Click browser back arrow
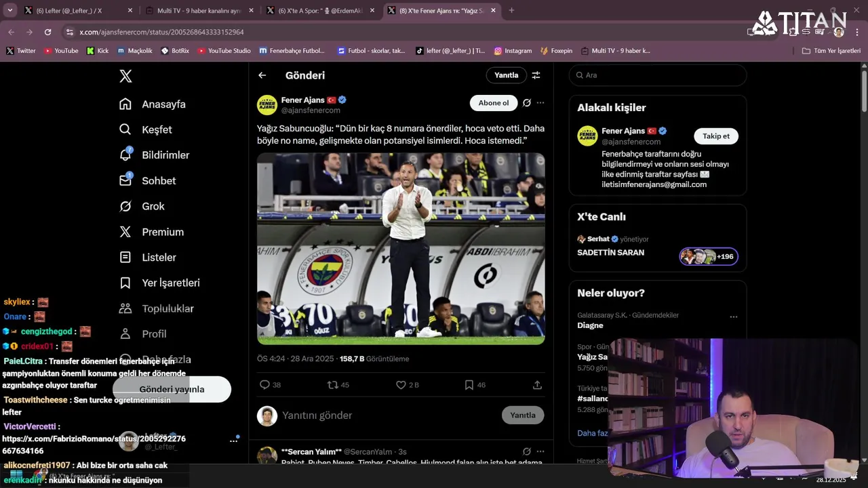The image size is (868, 488). (12, 32)
